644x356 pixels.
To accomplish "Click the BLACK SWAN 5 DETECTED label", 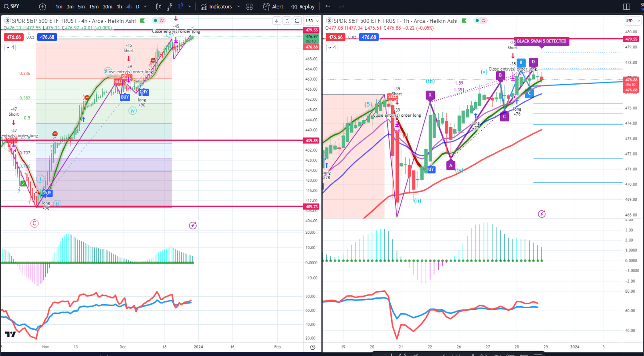I will [541, 41].
